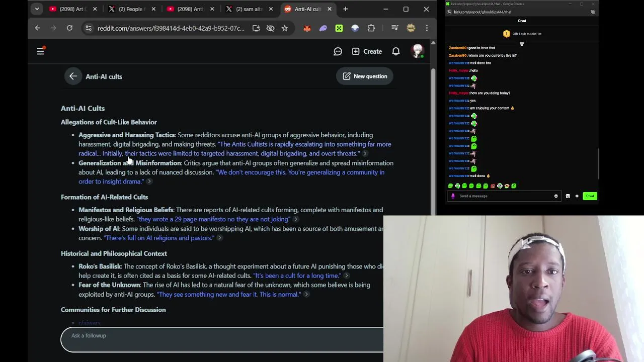Click 'Roko's Basilisk' bullet heading

pos(100,266)
